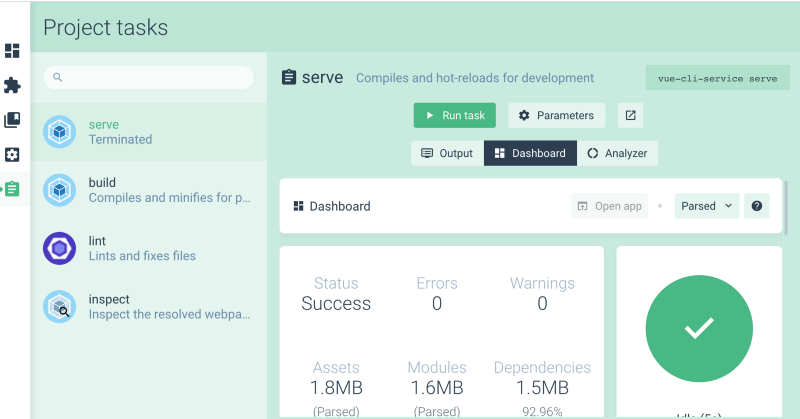
Task: Switch to the Output tab
Action: click(447, 153)
